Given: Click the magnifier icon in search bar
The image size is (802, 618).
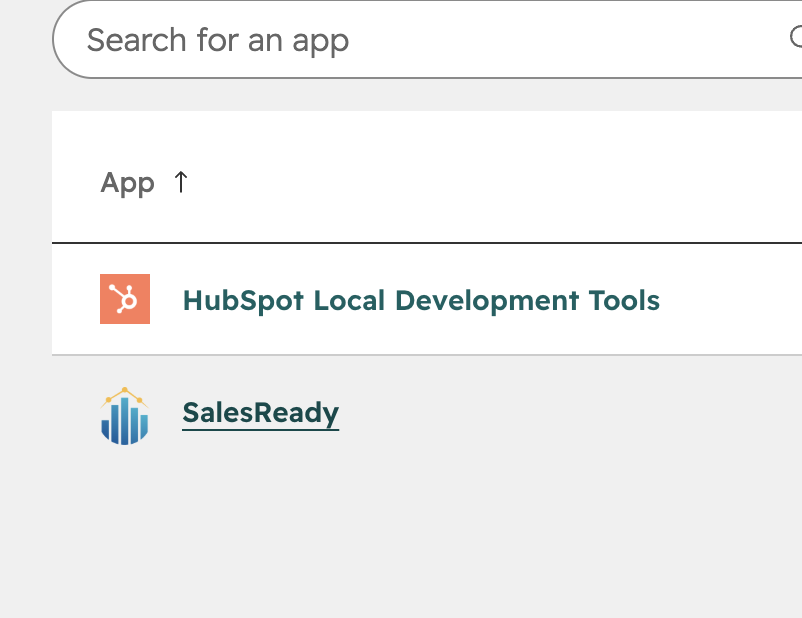Looking at the screenshot, I should click(x=796, y=37).
